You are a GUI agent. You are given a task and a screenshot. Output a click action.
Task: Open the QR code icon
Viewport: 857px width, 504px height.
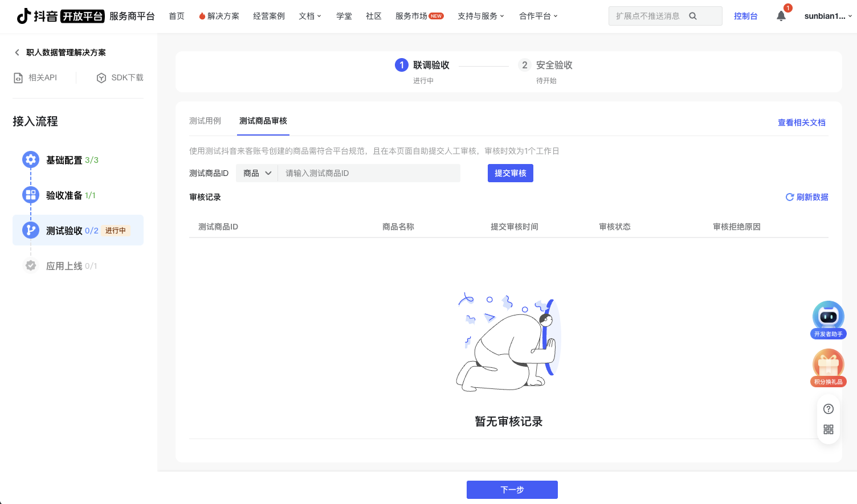click(829, 429)
